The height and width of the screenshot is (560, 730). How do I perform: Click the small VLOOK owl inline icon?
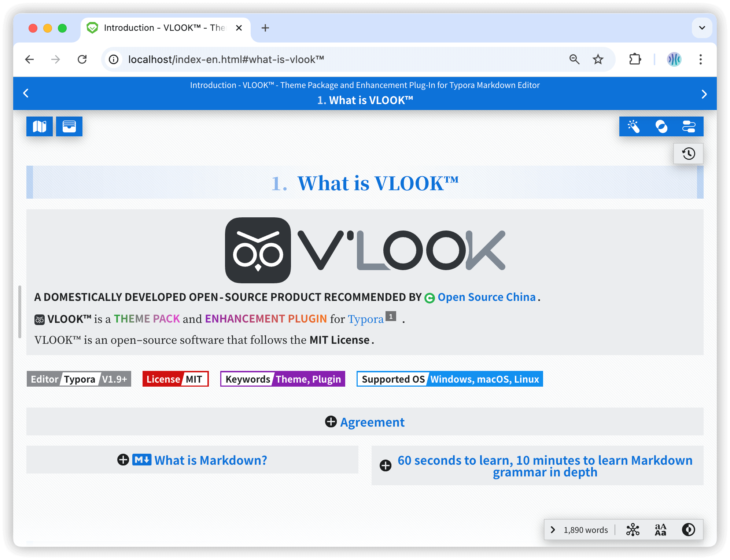tap(40, 320)
